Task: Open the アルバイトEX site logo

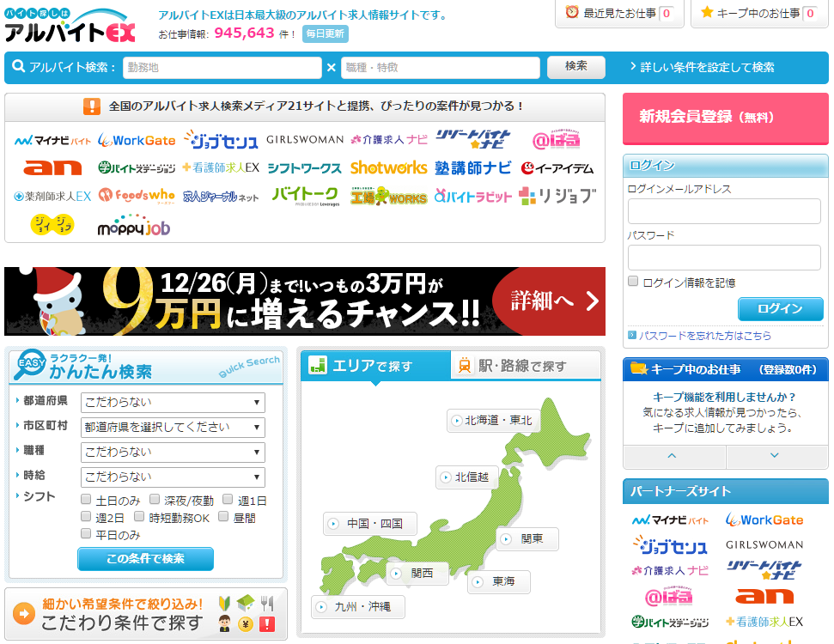Action: click(70, 26)
